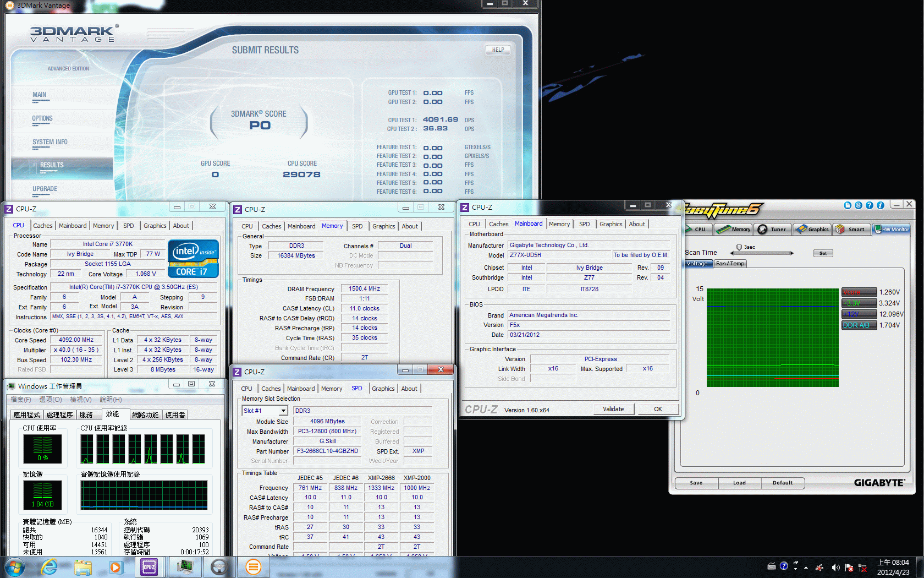The width and height of the screenshot is (924, 578).
Task: Select the Vcore voltage legend swatch
Action: pyautogui.click(x=859, y=292)
